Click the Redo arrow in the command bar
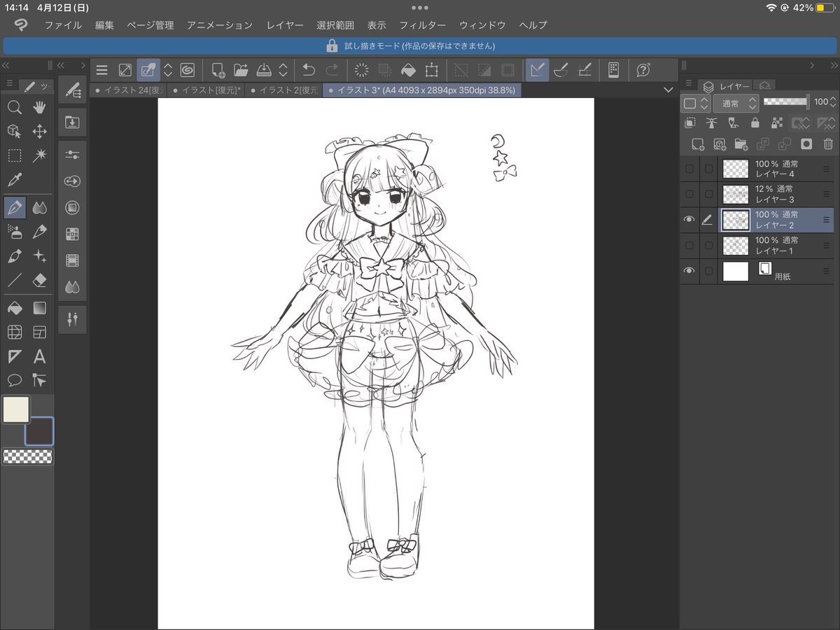840x630 pixels. click(332, 69)
